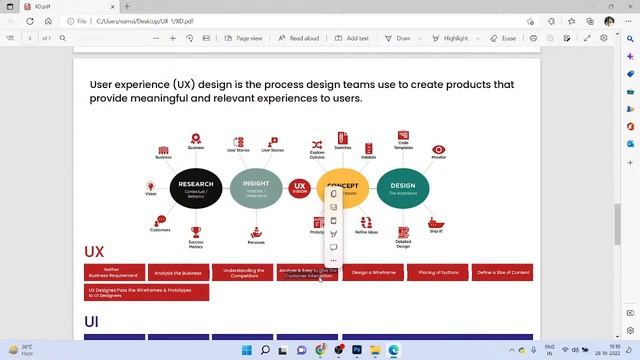
Task: Open the weather widget showing Haze
Action: 21,350
